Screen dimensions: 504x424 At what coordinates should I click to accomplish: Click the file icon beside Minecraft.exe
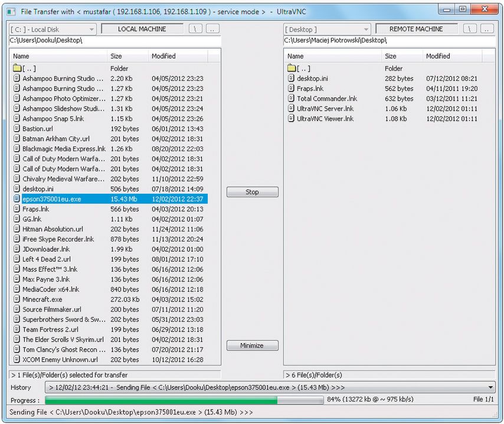[x=17, y=299]
